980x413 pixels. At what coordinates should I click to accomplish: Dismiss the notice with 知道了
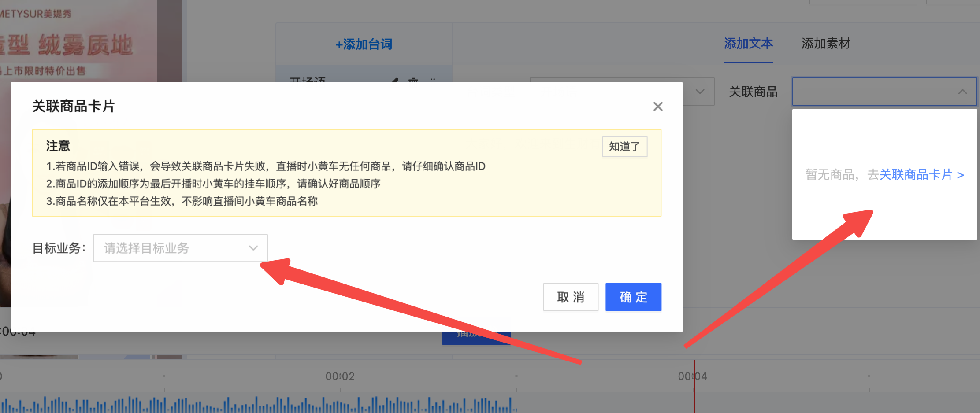tap(624, 147)
